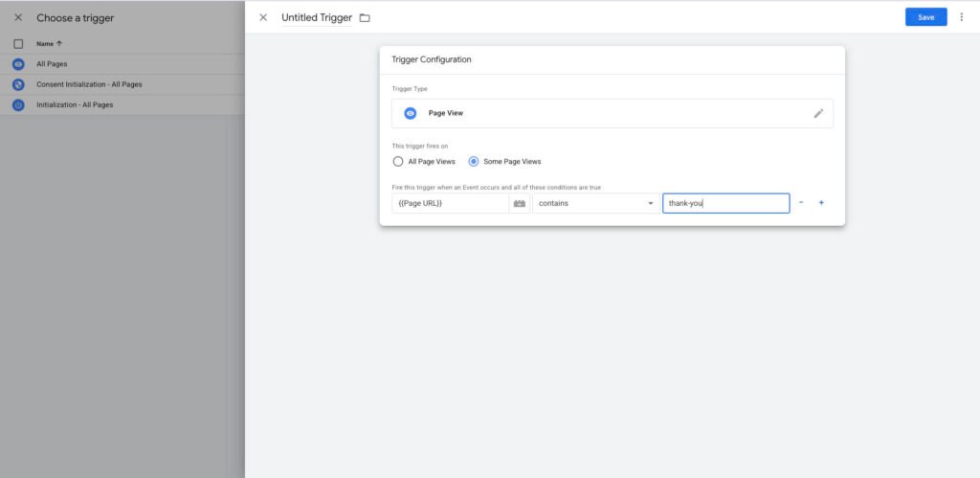The width and height of the screenshot is (980, 478).
Task: Click the Initialization trigger power icon
Action: tap(18, 105)
